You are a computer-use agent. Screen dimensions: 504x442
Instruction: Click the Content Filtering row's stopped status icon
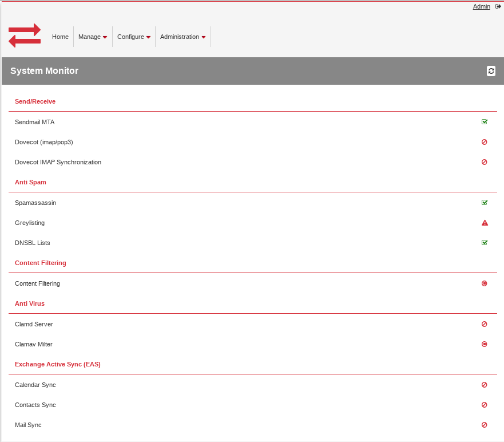pos(485,283)
